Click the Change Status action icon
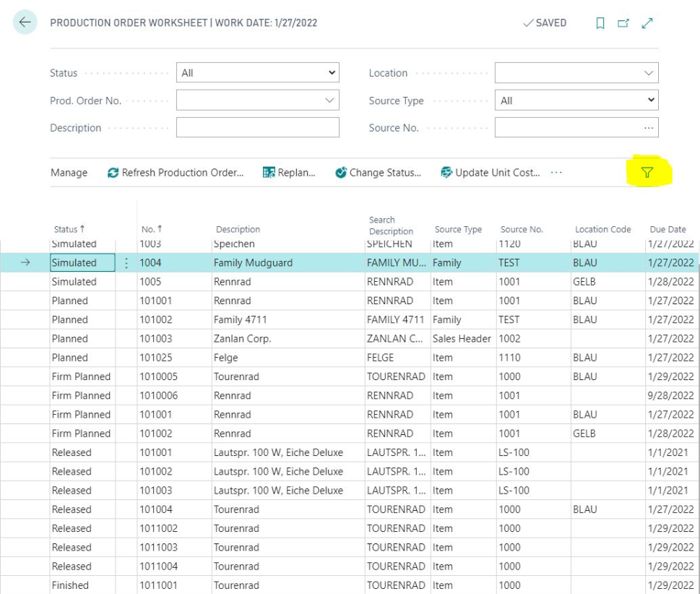Viewport: 700px width, 594px height. (x=341, y=173)
